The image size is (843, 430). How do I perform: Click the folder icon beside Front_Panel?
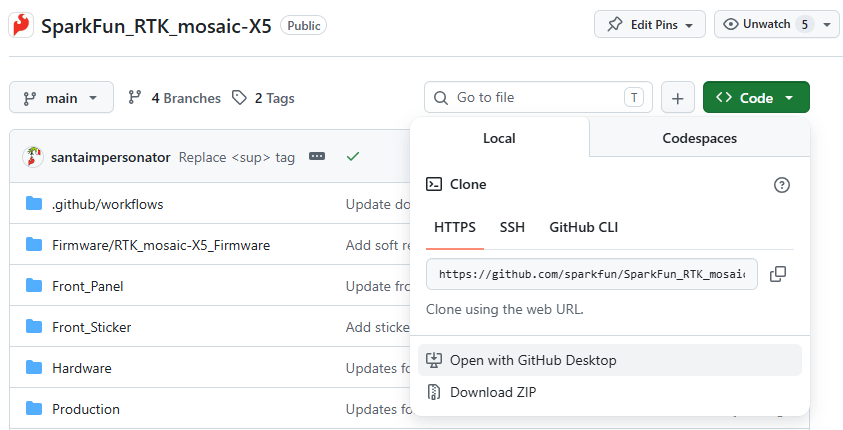tap(34, 285)
